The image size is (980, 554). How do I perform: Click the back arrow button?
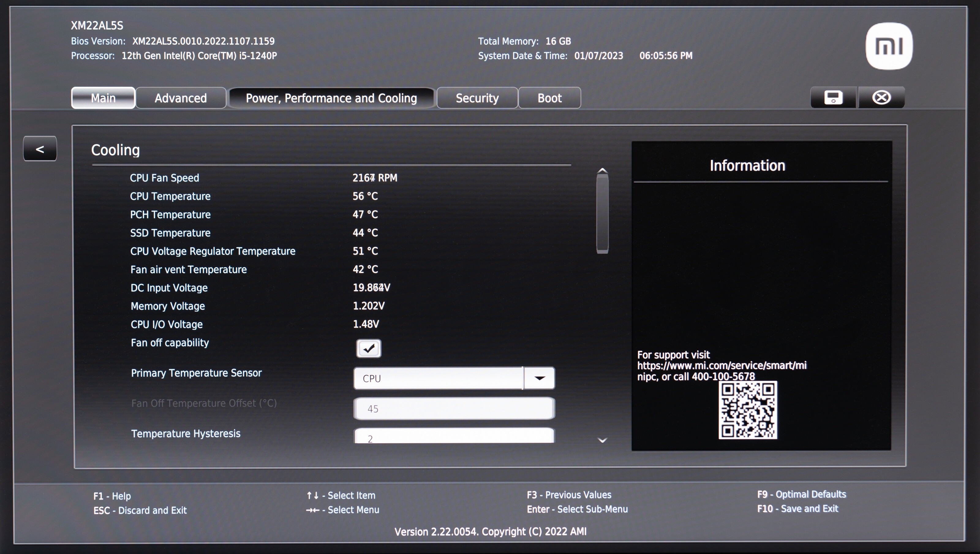(40, 149)
